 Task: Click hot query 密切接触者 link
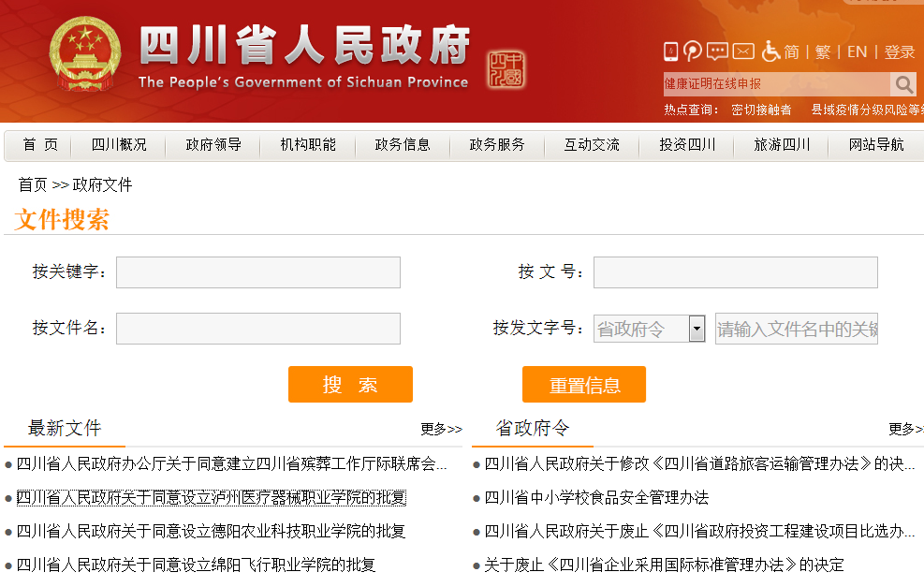(x=761, y=110)
